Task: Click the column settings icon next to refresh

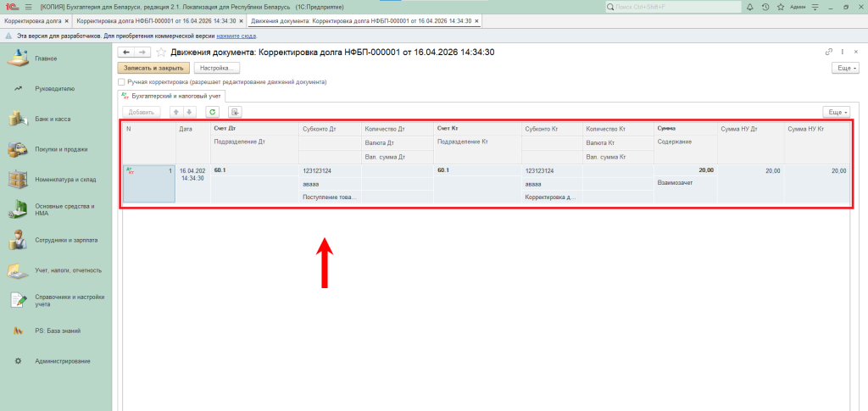Action: [x=236, y=112]
